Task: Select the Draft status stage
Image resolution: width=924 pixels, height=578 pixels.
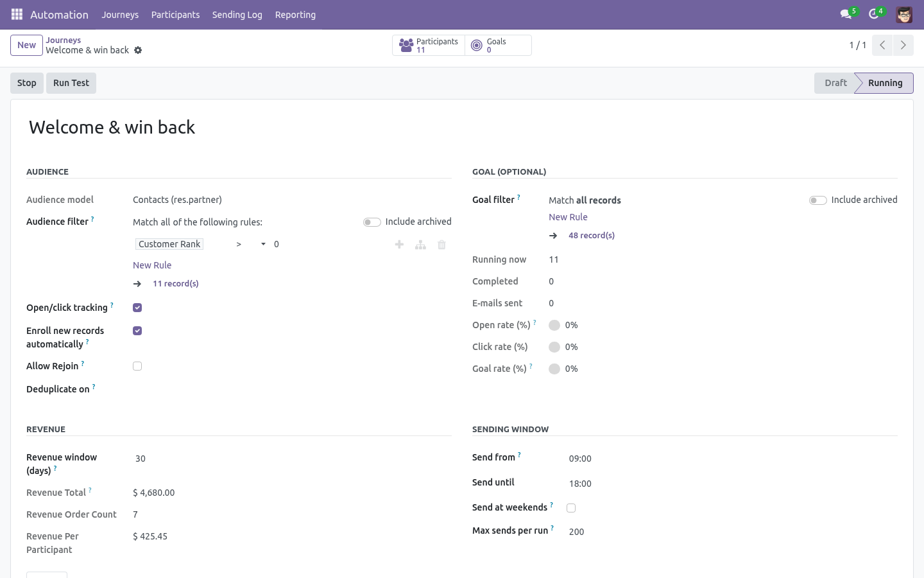Action: pyautogui.click(x=835, y=83)
